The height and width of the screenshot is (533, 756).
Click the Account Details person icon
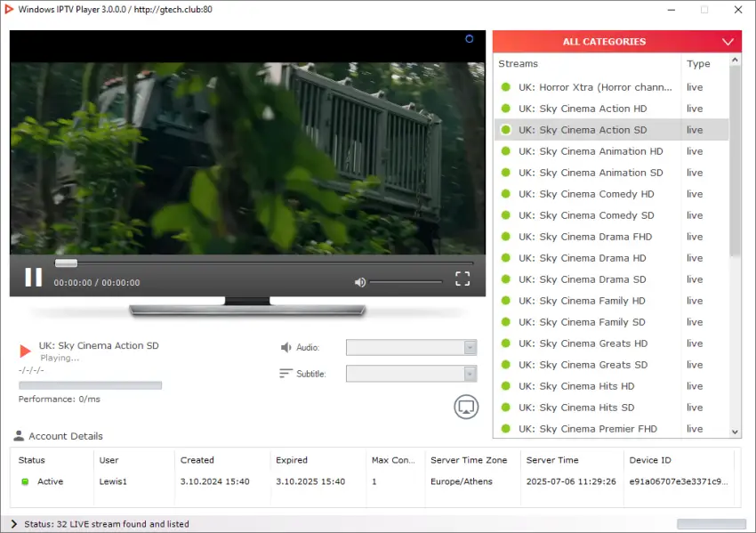click(19, 435)
